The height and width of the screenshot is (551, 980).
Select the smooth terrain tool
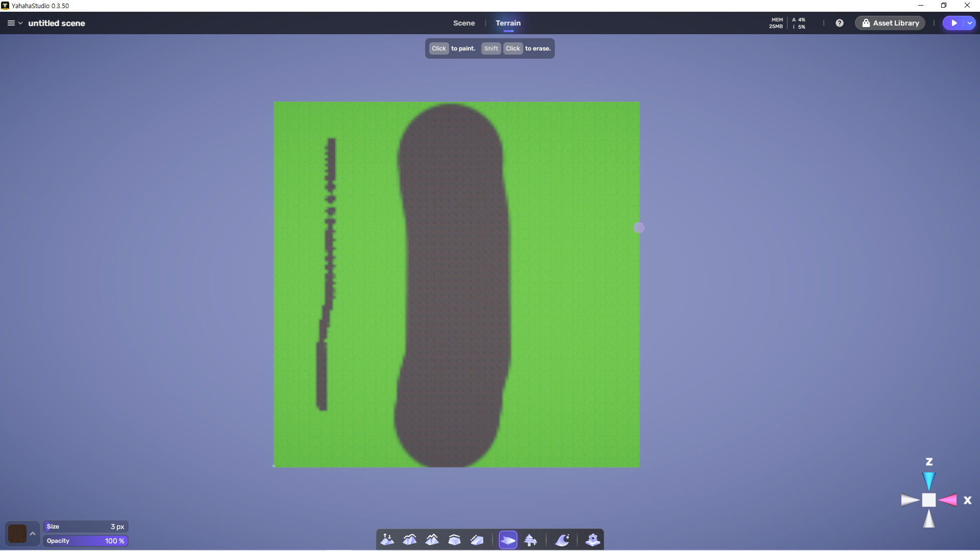pyautogui.click(x=410, y=540)
